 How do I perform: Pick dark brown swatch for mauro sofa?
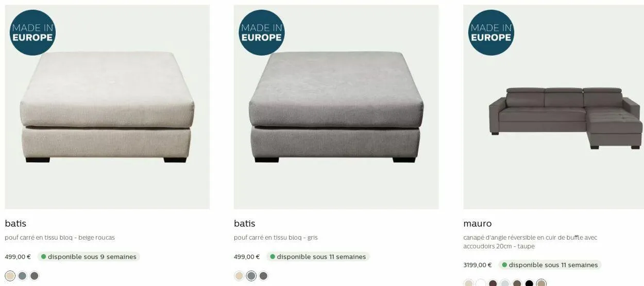pos(493,283)
